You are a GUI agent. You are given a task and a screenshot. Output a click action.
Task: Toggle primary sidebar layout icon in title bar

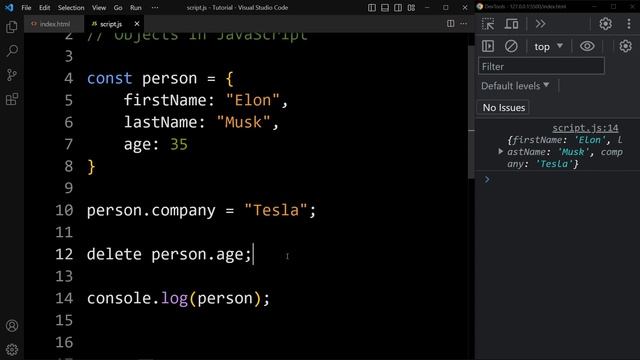click(x=371, y=7)
